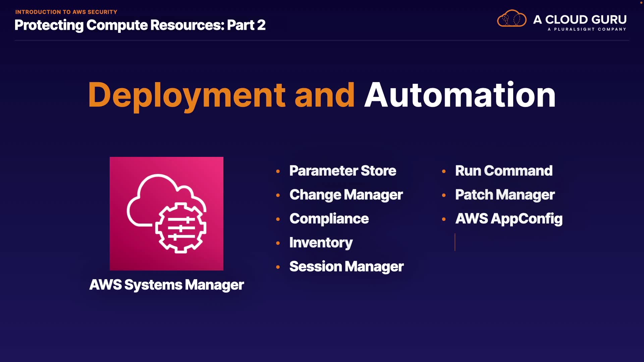Screen dimensions: 644x362
Task: Click the Deployment and Automation heading
Action: coord(321,95)
